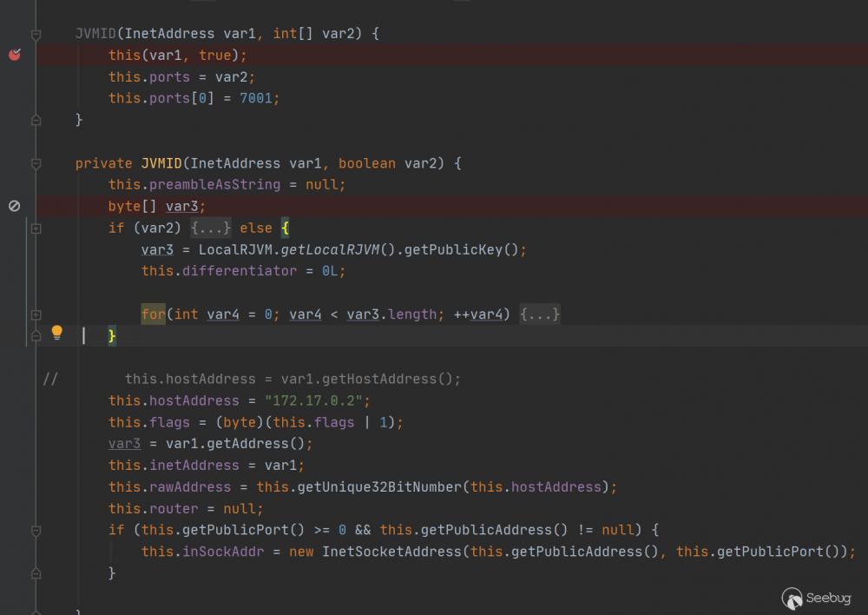The image size is (868, 615).
Task: Click fold end marker beside the highlighted yellow brace
Action: coord(36,336)
